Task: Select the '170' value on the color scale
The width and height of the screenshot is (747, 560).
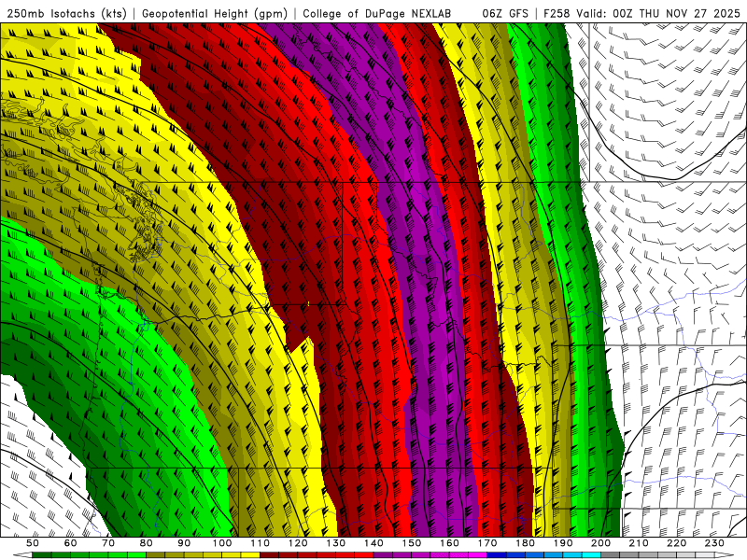Action: pyautogui.click(x=487, y=543)
